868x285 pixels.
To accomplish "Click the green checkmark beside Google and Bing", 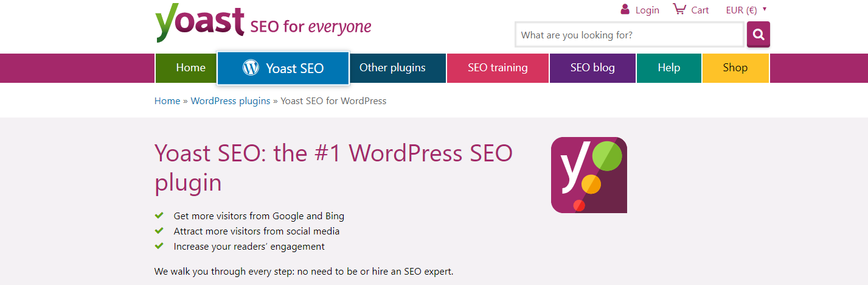I will pyautogui.click(x=159, y=216).
